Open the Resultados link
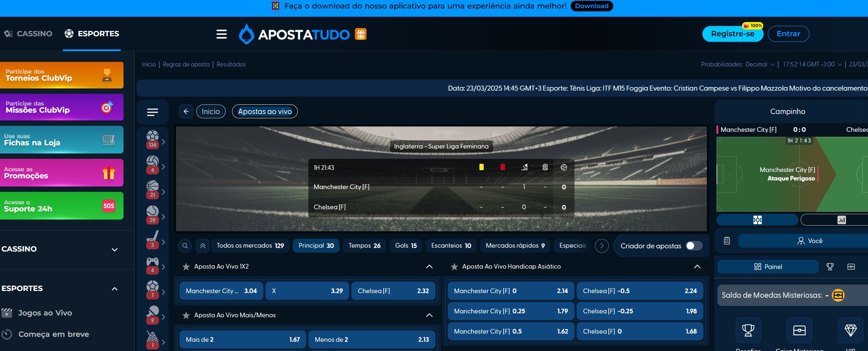 point(231,64)
